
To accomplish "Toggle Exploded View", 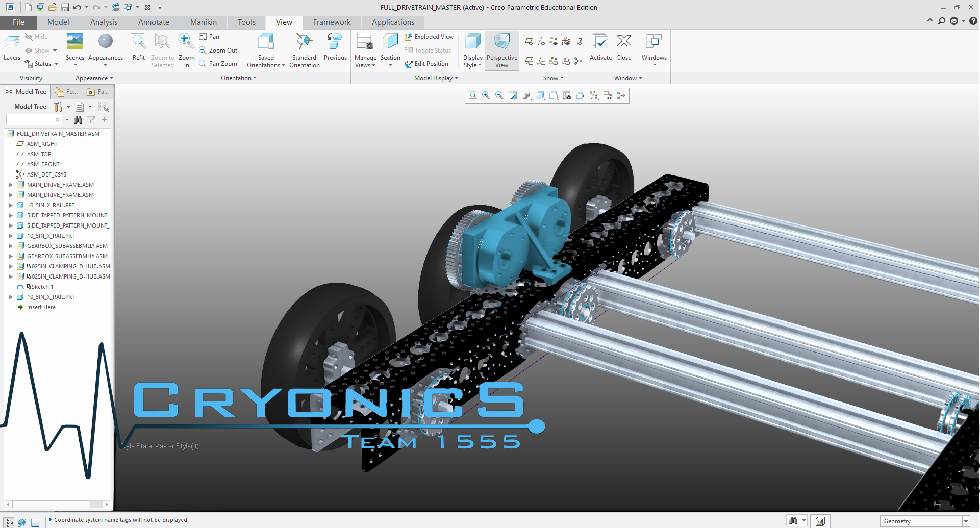I will [x=429, y=37].
